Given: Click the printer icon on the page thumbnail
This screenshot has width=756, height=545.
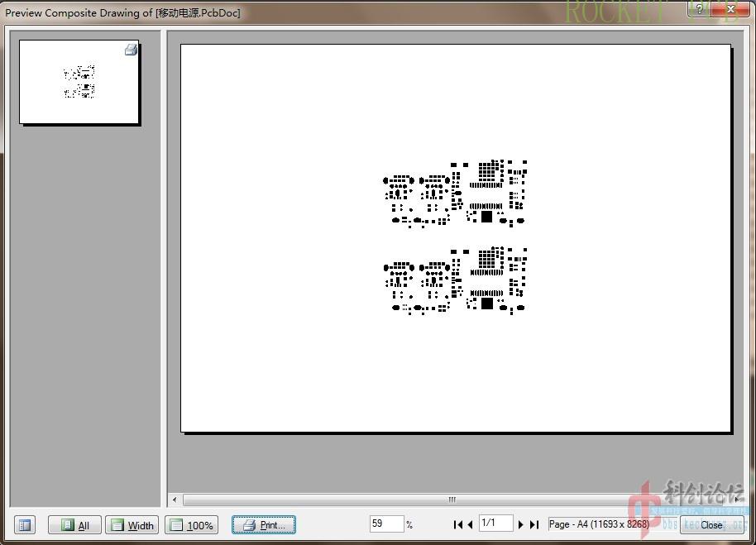Looking at the screenshot, I should click(x=131, y=50).
